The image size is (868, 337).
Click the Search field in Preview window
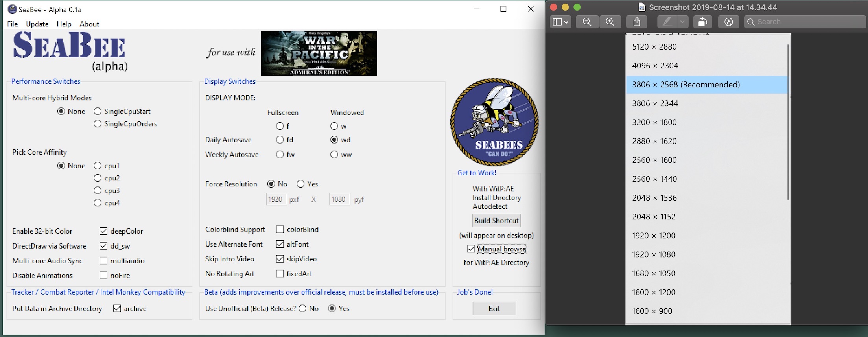(805, 22)
